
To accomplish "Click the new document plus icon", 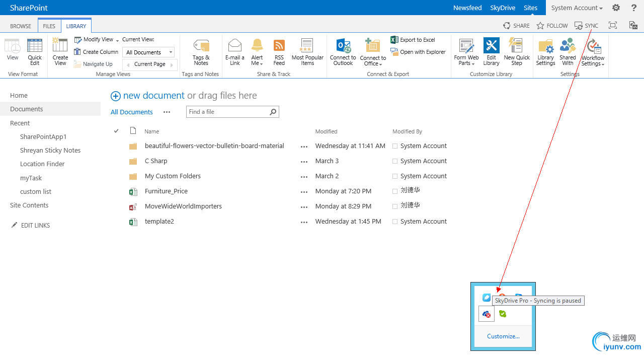I will coord(116,96).
